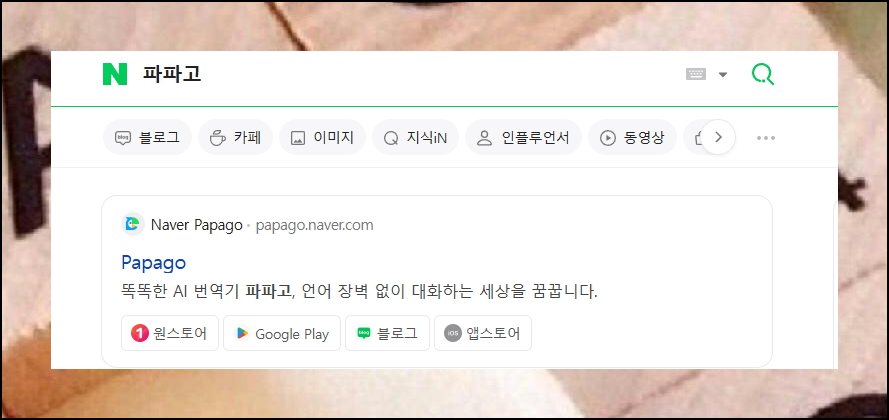The height and width of the screenshot is (420, 889).
Task: Open the Google Play button
Action: coord(282,333)
